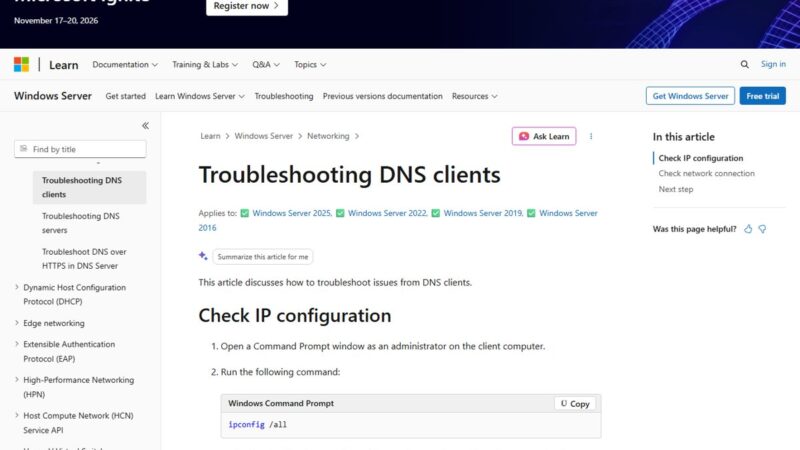Viewport: 800px width, 450px height.
Task: Click the Windows Server 2025 link
Action: 292,213
